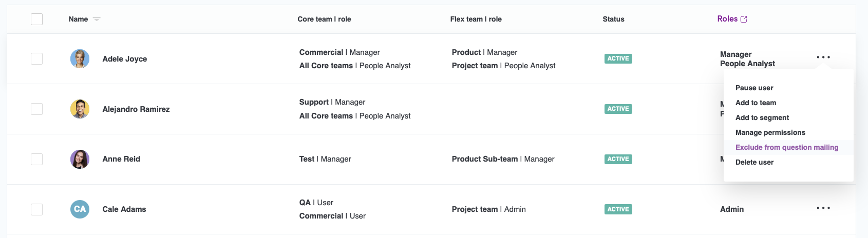Viewport: 868px width, 238px height.
Task: Open the three-dot menu for Cale Adams
Action: (x=823, y=208)
